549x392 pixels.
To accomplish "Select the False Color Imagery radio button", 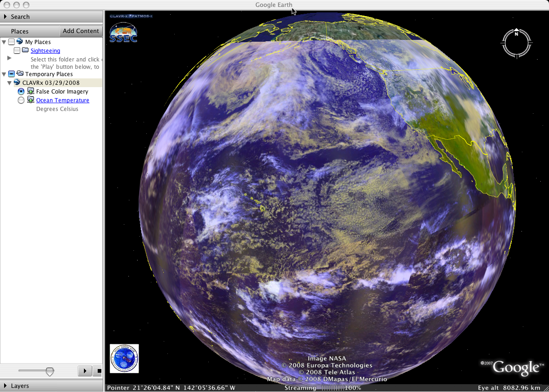I will (21, 91).
